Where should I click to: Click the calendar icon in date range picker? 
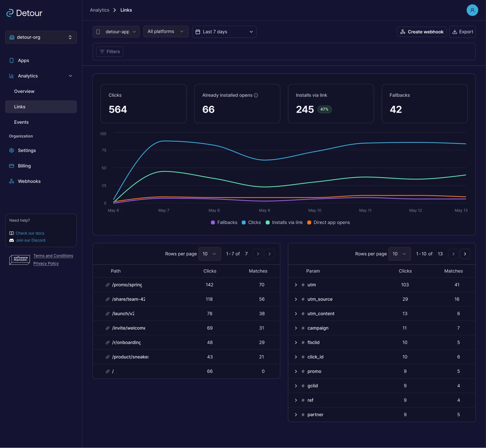pos(198,32)
